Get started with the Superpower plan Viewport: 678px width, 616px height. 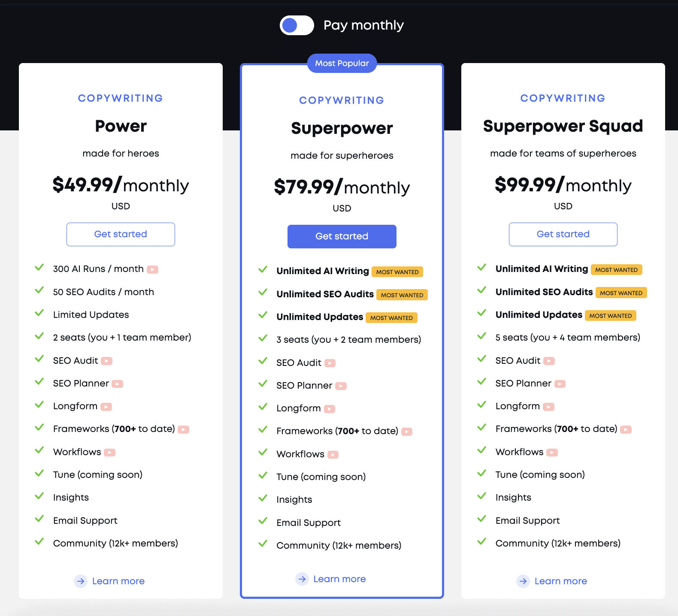tap(342, 236)
